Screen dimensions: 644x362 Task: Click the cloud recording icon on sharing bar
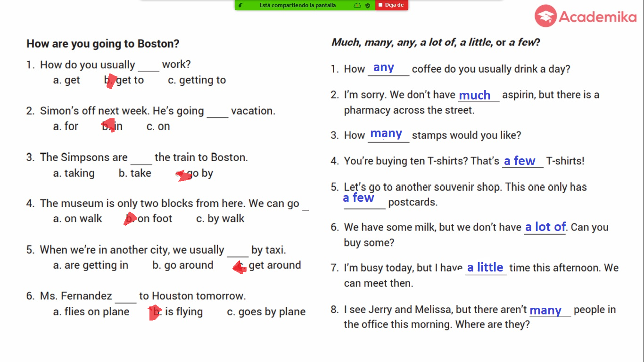point(357,5)
